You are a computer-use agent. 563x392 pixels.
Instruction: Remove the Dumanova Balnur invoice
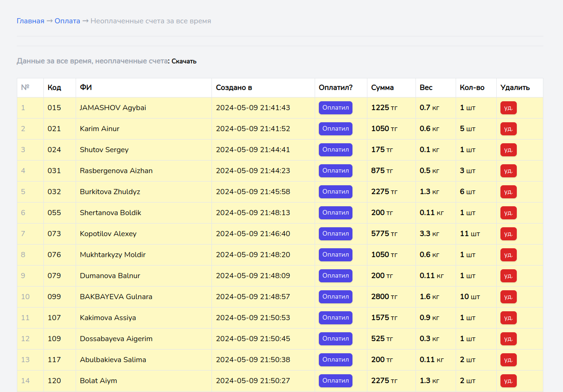coord(508,276)
